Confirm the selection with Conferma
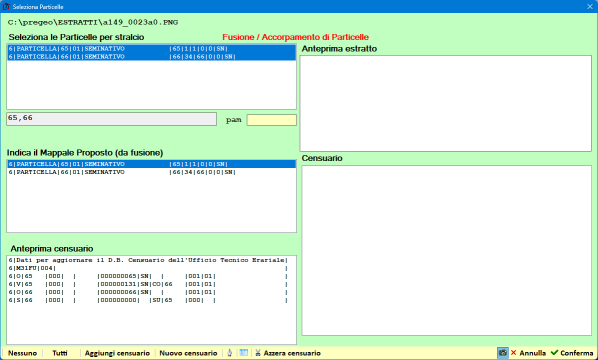The width and height of the screenshot is (598, 360). coord(572,353)
